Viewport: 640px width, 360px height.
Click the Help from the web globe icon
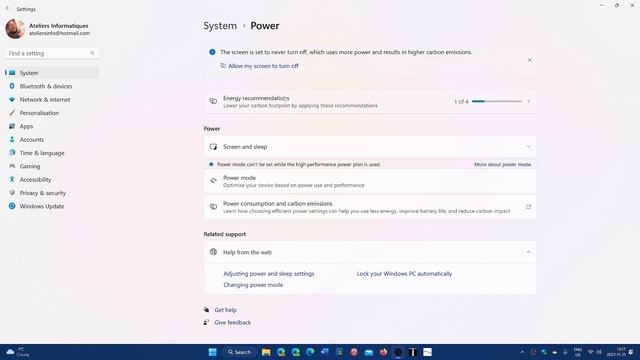pos(213,252)
